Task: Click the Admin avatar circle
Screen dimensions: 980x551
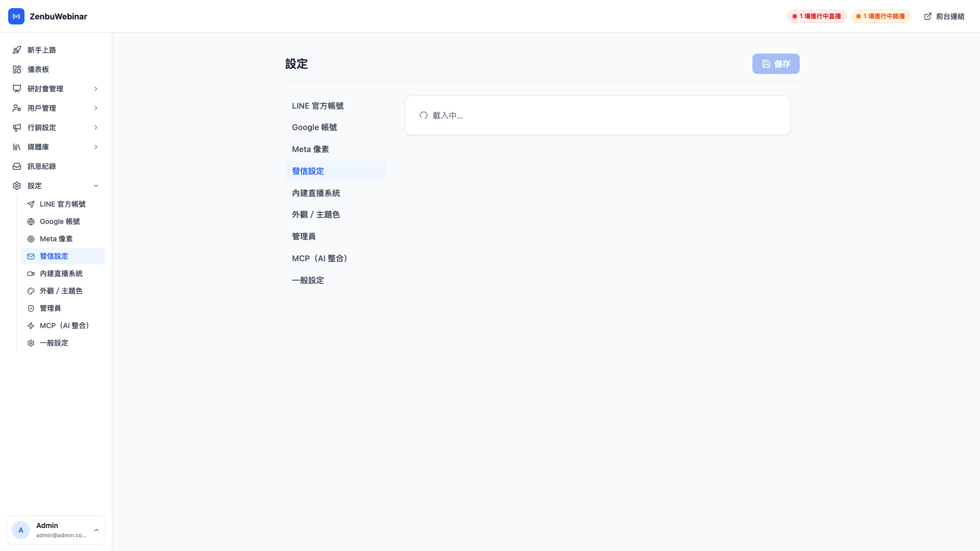Action: click(x=21, y=530)
